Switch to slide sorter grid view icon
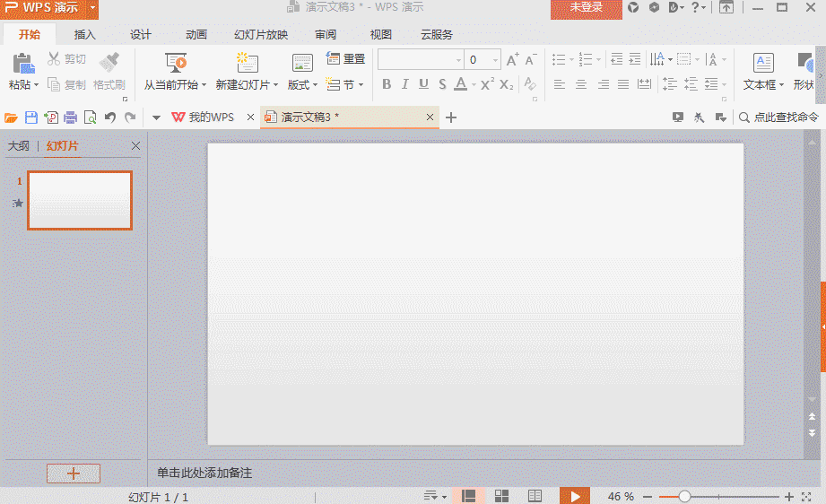The height and width of the screenshot is (504, 826). (501, 496)
